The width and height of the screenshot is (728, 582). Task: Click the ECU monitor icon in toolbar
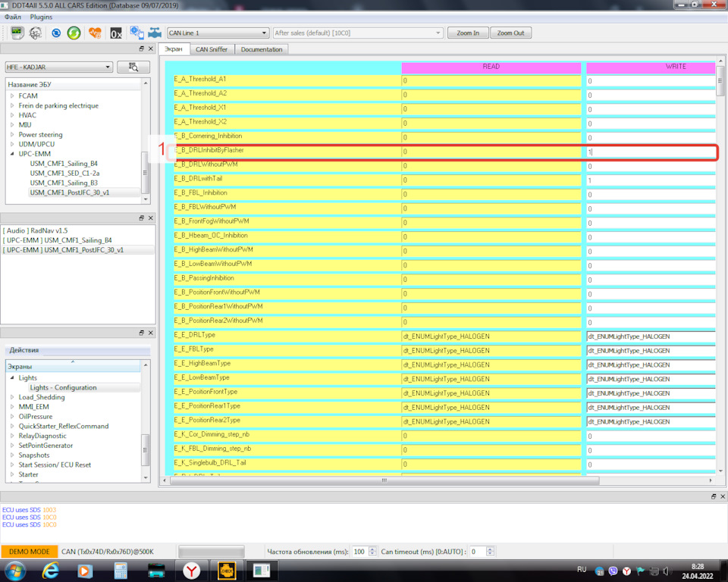16,33
